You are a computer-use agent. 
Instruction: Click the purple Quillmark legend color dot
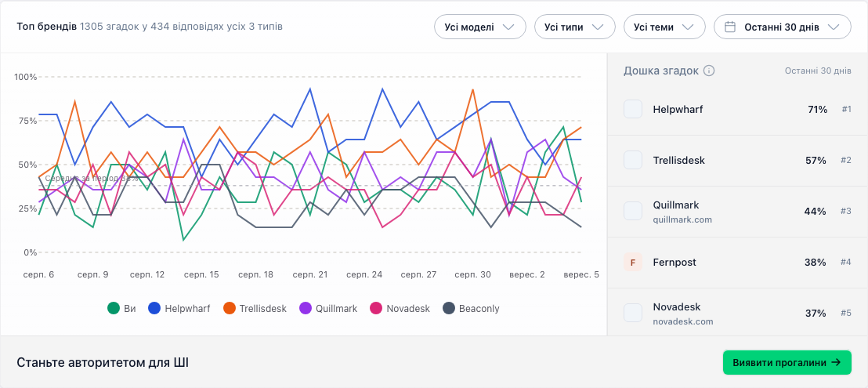click(306, 308)
